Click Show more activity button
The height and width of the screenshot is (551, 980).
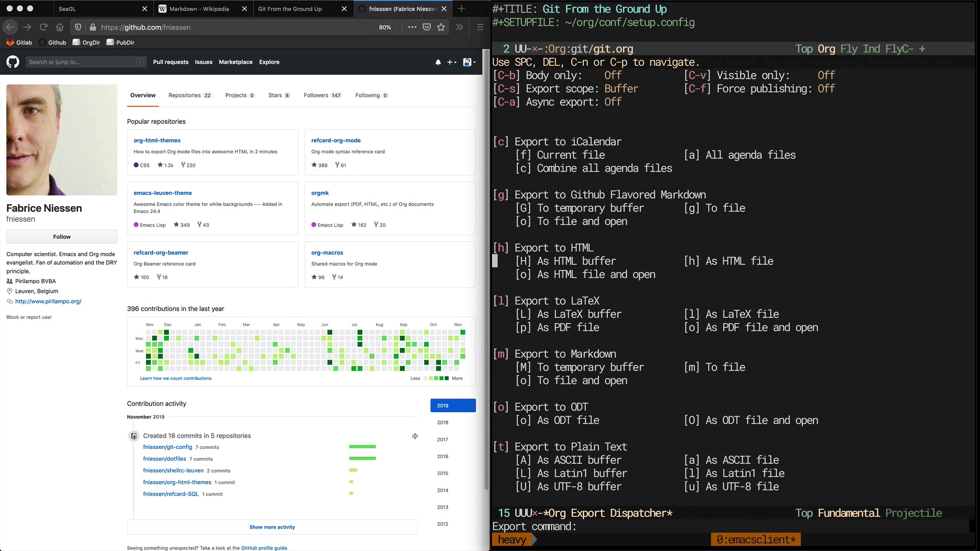coord(272,527)
